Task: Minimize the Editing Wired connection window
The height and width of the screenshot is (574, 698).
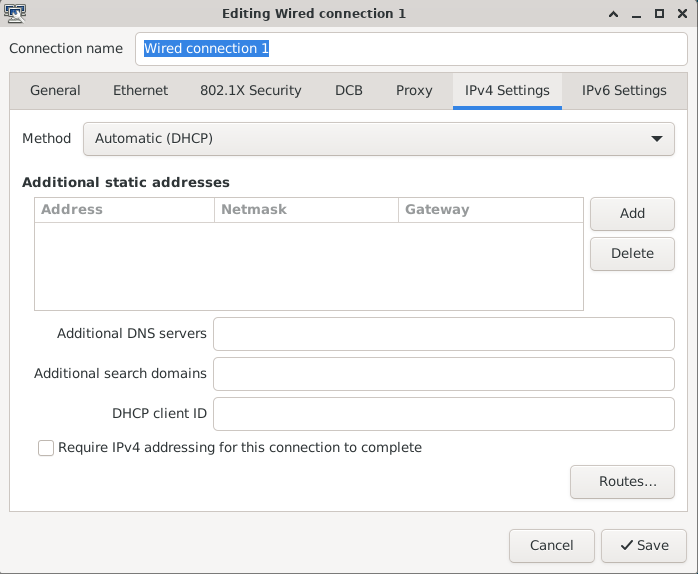Action: (x=637, y=14)
